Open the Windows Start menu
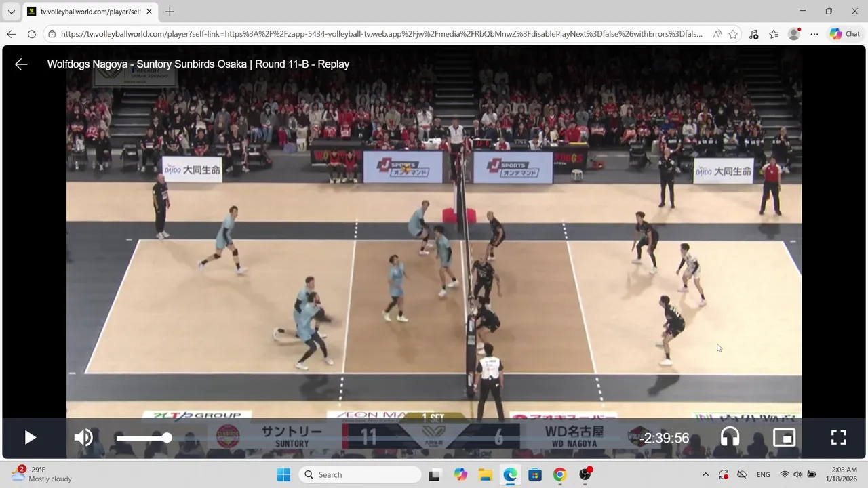The image size is (868, 488). (283, 474)
